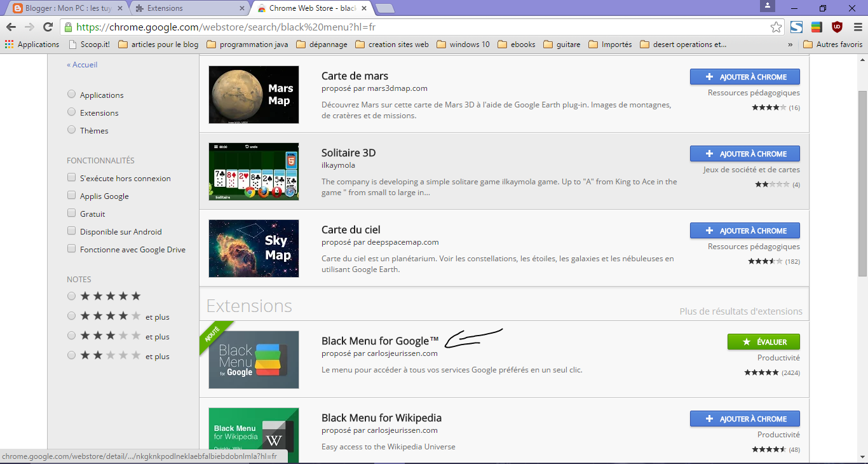This screenshot has width=868, height=464.
Task: Go to « Accueil link
Action: point(82,65)
